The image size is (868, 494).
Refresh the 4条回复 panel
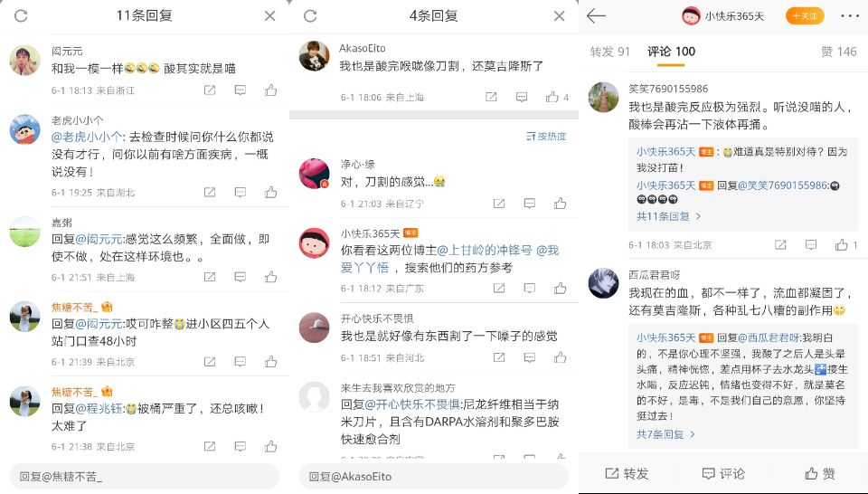(310, 15)
